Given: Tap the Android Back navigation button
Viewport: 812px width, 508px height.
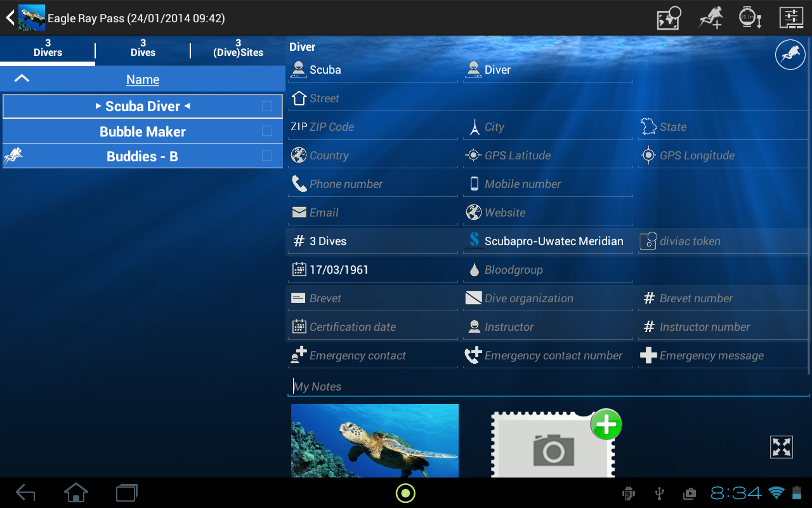Looking at the screenshot, I should tap(25, 493).
